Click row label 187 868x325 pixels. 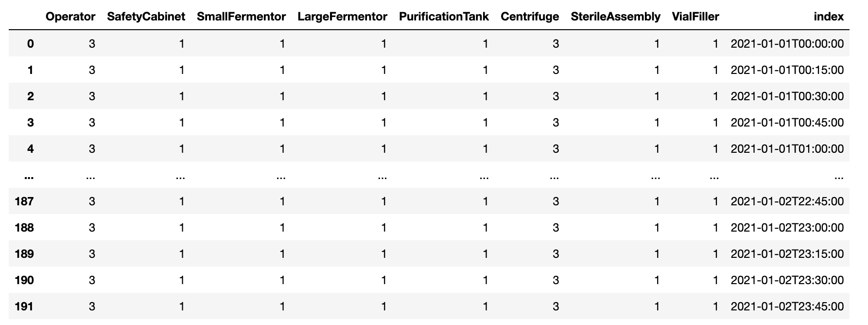click(24, 201)
